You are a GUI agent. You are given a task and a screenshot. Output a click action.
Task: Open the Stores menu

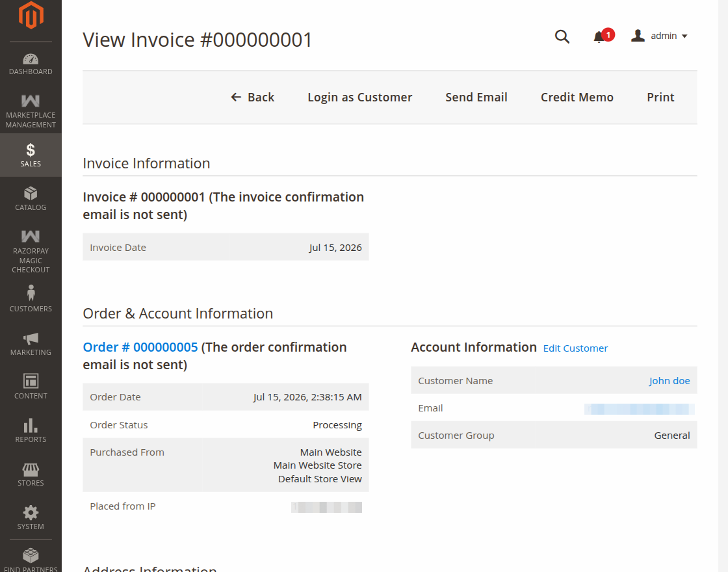[31, 474]
